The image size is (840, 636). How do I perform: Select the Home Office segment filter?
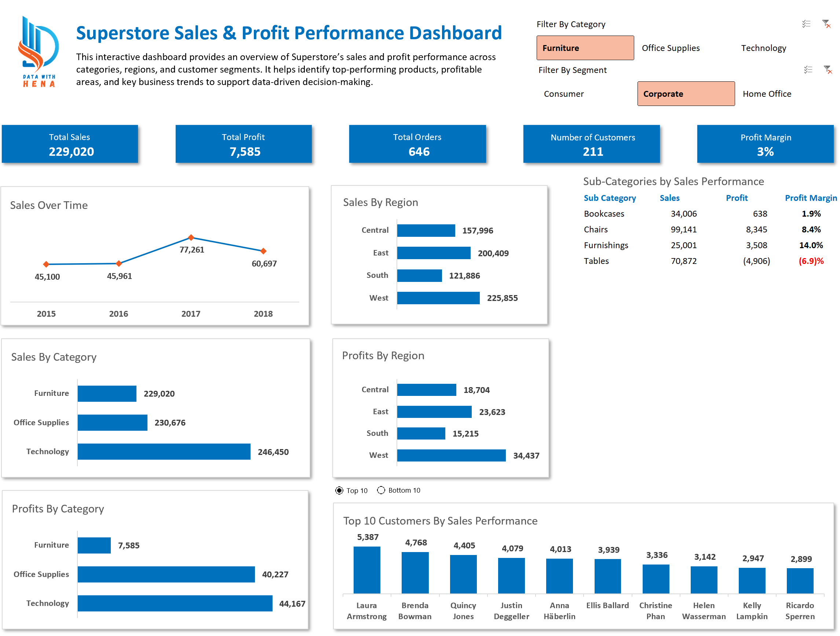click(767, 93)
